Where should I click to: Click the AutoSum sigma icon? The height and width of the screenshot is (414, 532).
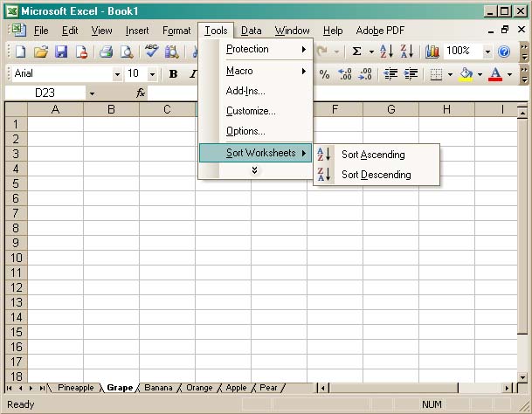click(356, 52)
